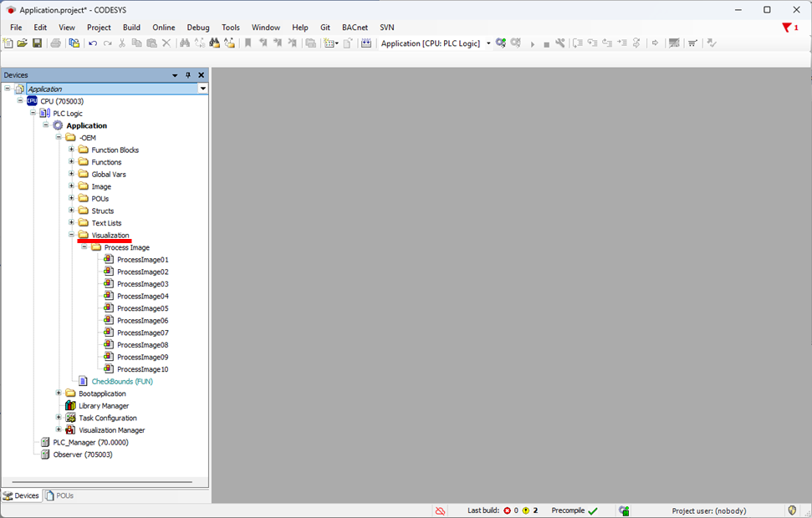Open the Application [CPU: PLC Logic] dropdown
812x518 pixels.
click(488, 43)
